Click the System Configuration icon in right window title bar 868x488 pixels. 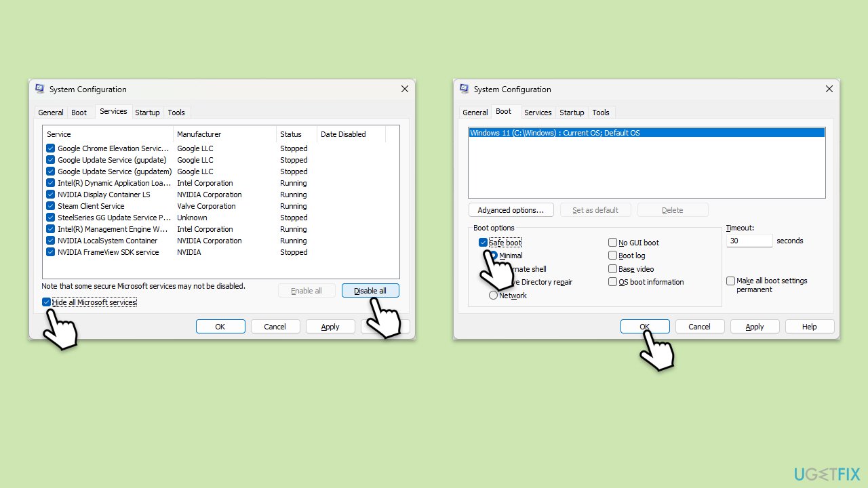465,89
